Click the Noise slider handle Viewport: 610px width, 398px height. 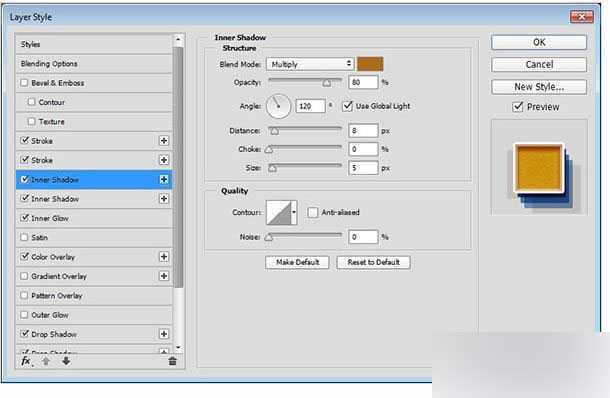[269, 237]
